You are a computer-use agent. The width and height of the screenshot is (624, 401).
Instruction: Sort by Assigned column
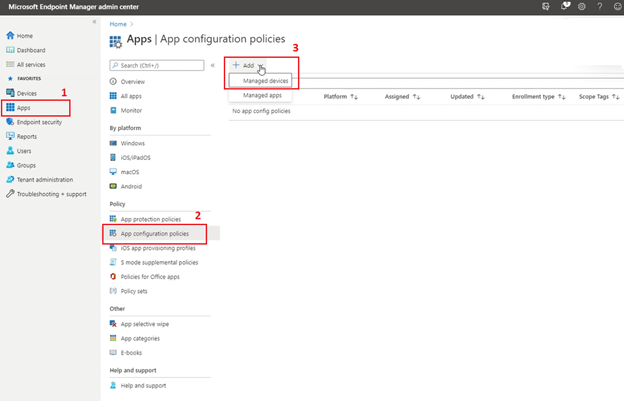[x=402, y=97]
